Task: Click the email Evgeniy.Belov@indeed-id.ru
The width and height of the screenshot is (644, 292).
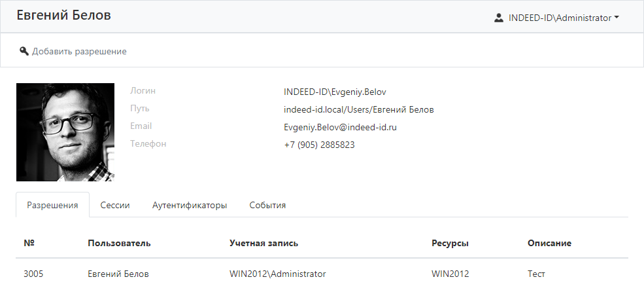Action: 341,127
